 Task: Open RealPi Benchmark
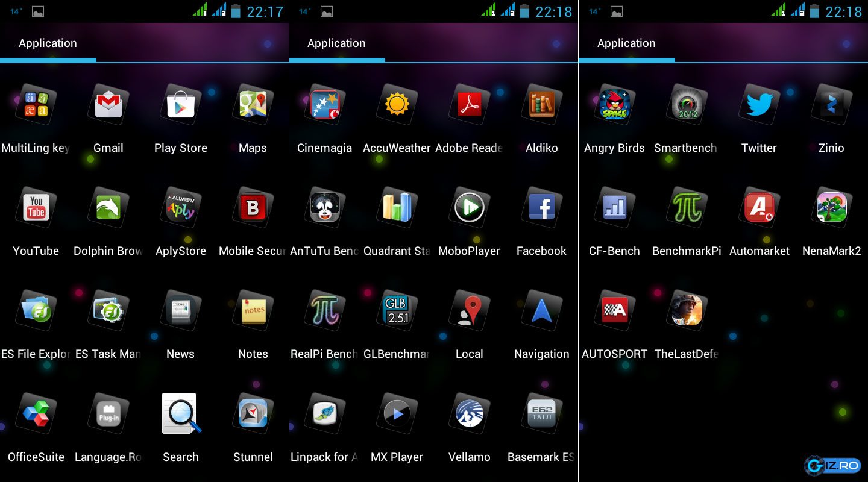(x=325, y=310)
